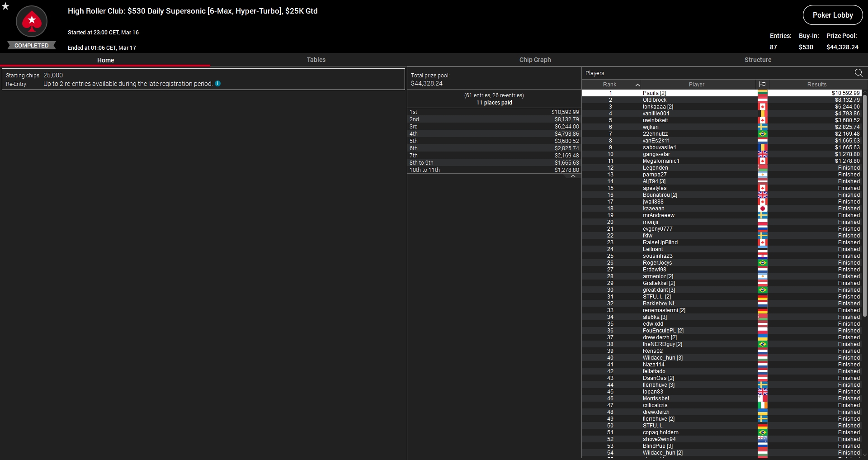Click the flag next to tonkaaaa [2]
868x460 pixels.
point(763,107)
